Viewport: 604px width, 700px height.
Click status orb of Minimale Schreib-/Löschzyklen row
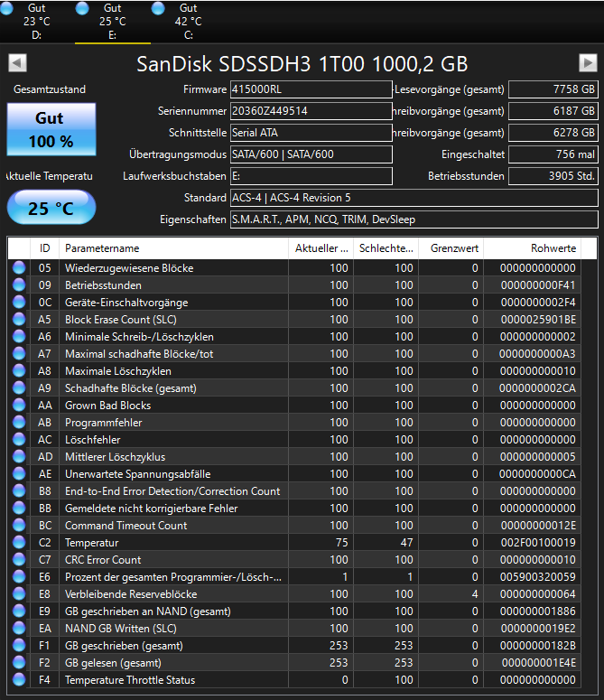pyautogui.click(x=19, y=337)
